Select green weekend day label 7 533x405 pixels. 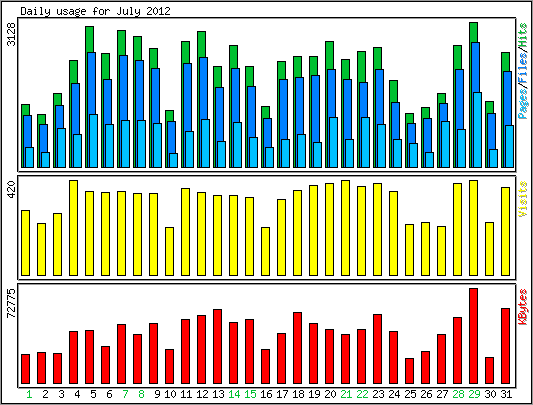pos(125,394)
